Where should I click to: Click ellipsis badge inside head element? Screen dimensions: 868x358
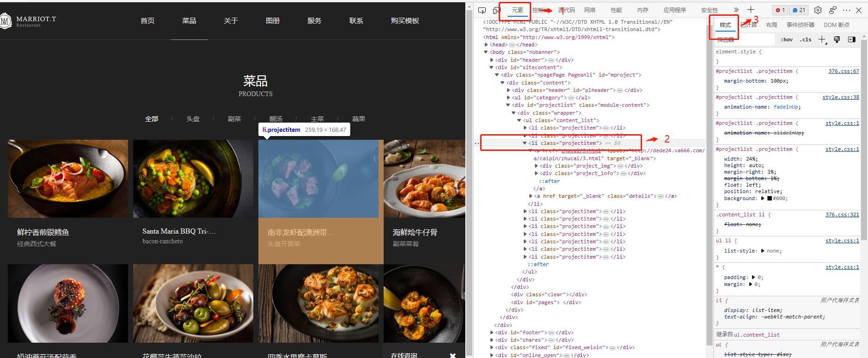(x=512, y=45)
